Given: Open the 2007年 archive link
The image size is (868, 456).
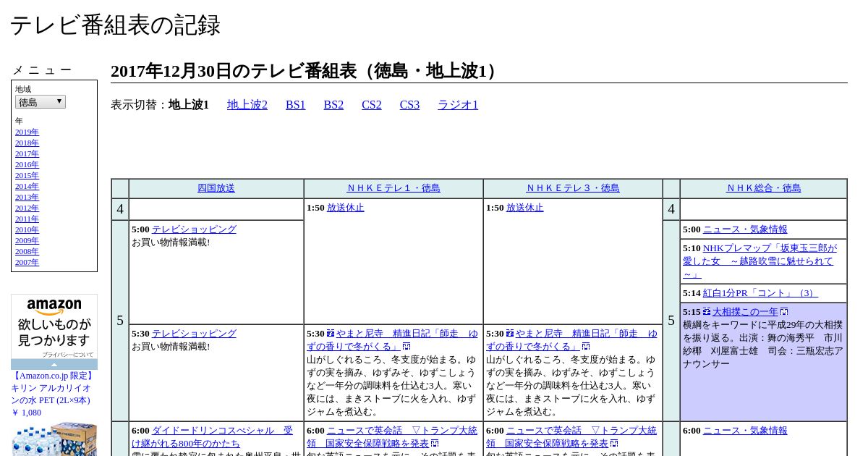Looking at the screenshot, I should pyautogui.click(x=27, y=263).
